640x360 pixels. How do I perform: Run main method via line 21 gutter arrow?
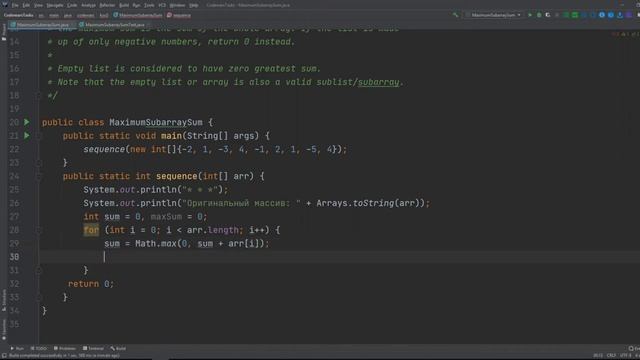coord(27,136)
